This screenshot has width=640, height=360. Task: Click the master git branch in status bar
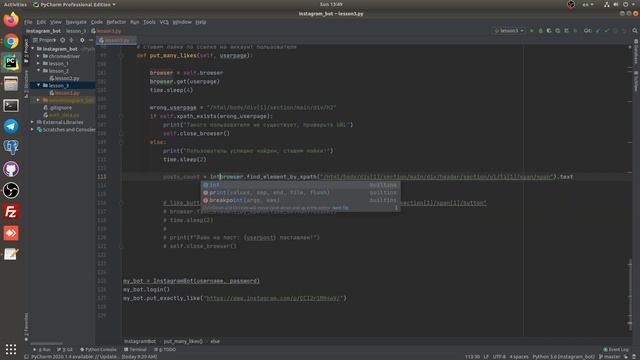click(610, 357)
